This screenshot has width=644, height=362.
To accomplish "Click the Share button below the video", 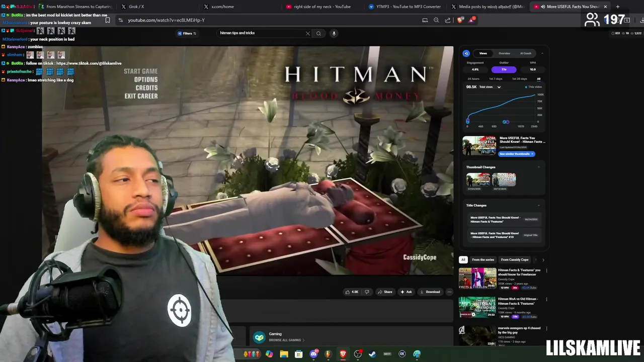I will (x=385, y=292).
